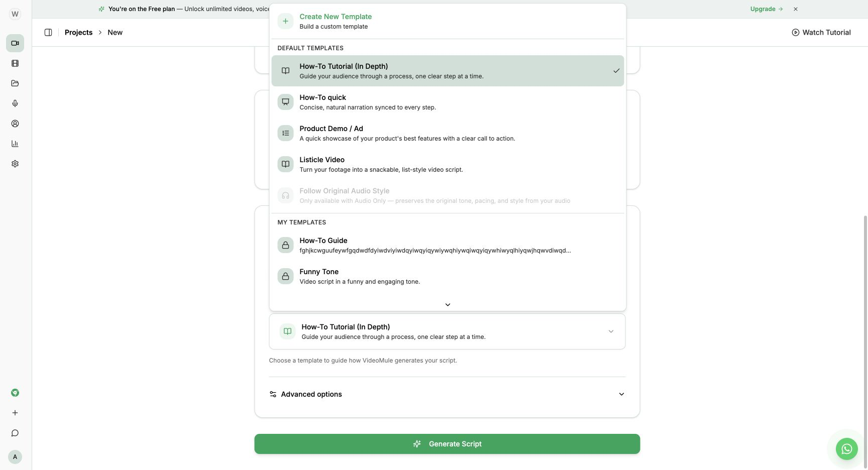Open the bar chart analytics icon

pyautogui.click(x=15, y=144)
